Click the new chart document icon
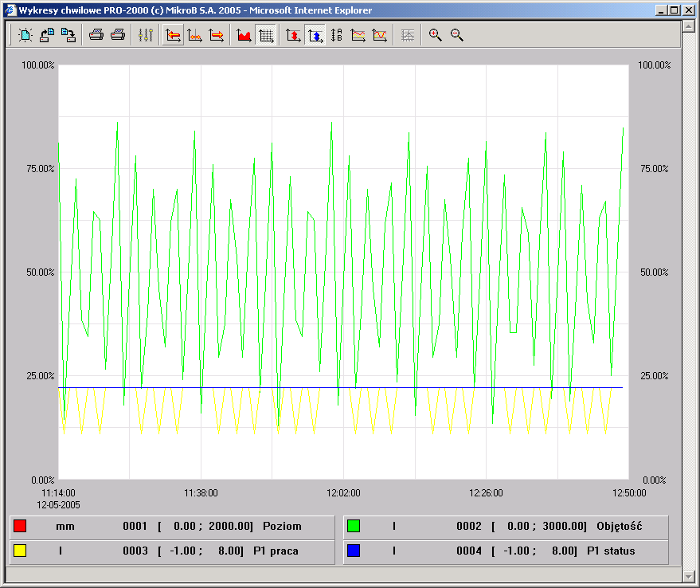This screenshot has width=700, height=588. tap(25, 35)
